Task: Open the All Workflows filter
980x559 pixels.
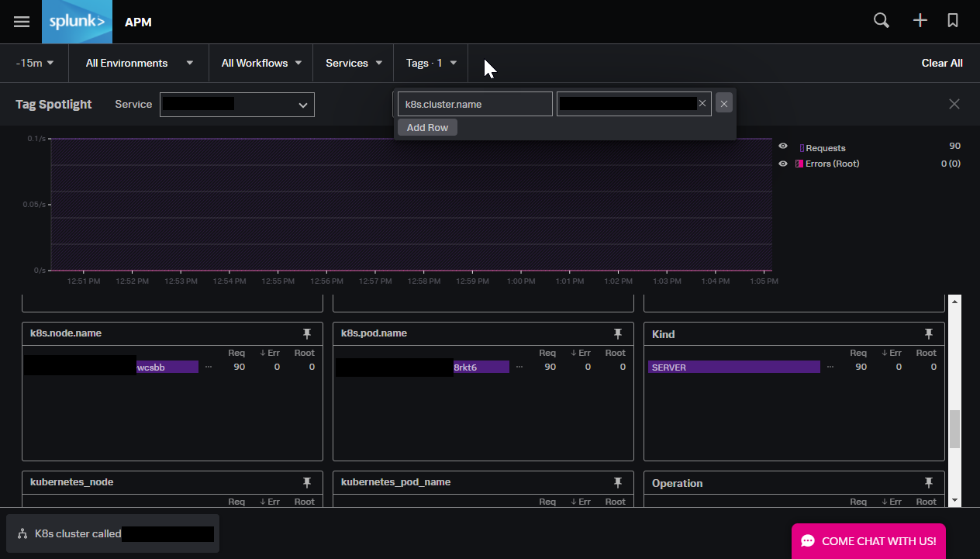Action: coord(261,63)
